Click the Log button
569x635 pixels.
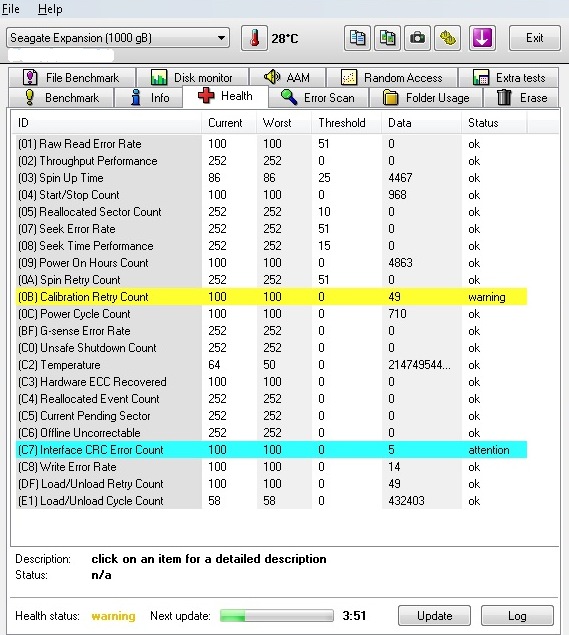click(517, 616)
